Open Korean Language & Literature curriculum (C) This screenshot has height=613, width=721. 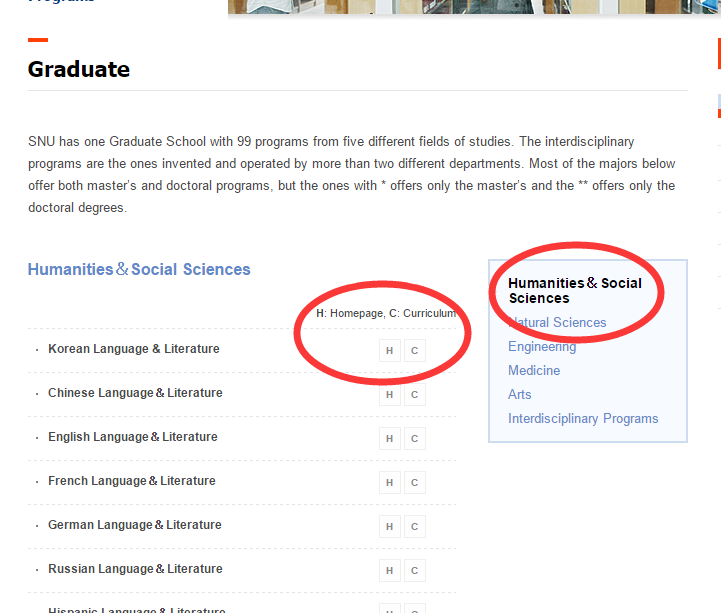(x=415, y=350)
